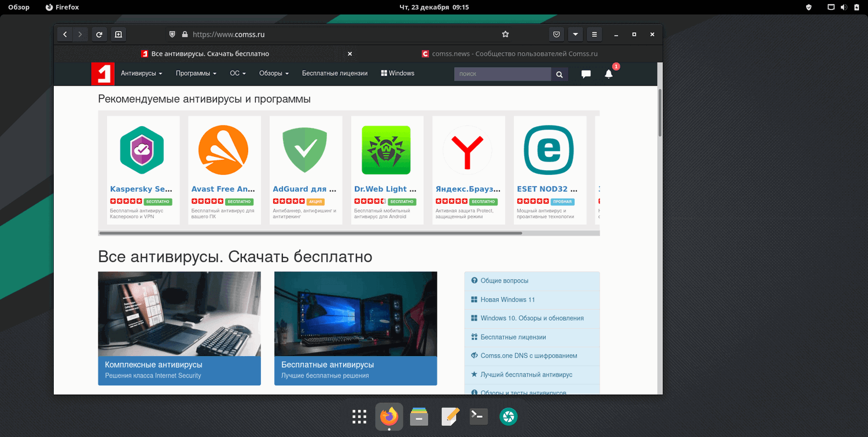Open the Обзор activities overview
868x437 pixels.
click(19, 7)
